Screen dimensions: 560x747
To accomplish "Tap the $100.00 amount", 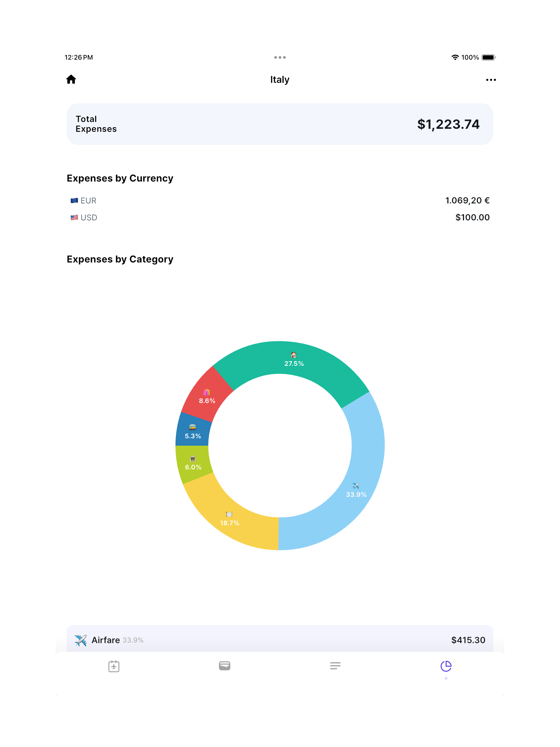I will pyautogui.click(x=472, y=217).
